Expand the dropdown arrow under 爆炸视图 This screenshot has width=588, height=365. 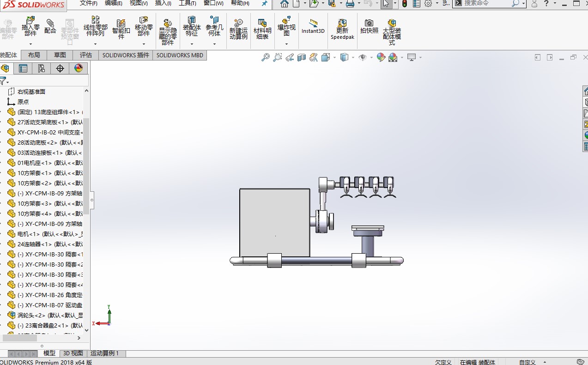[286, 44]
